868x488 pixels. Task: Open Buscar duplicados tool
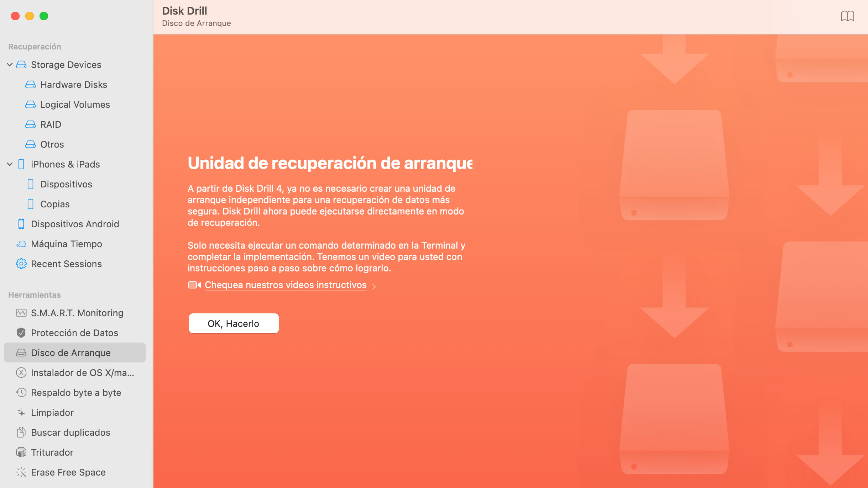(70, 432)
